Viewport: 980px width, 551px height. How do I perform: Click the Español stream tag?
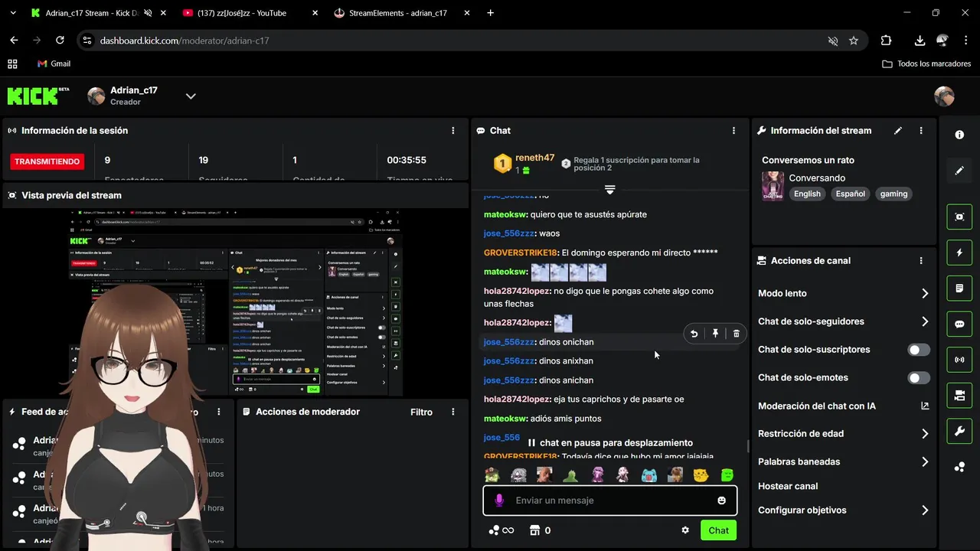click(850, 194)
